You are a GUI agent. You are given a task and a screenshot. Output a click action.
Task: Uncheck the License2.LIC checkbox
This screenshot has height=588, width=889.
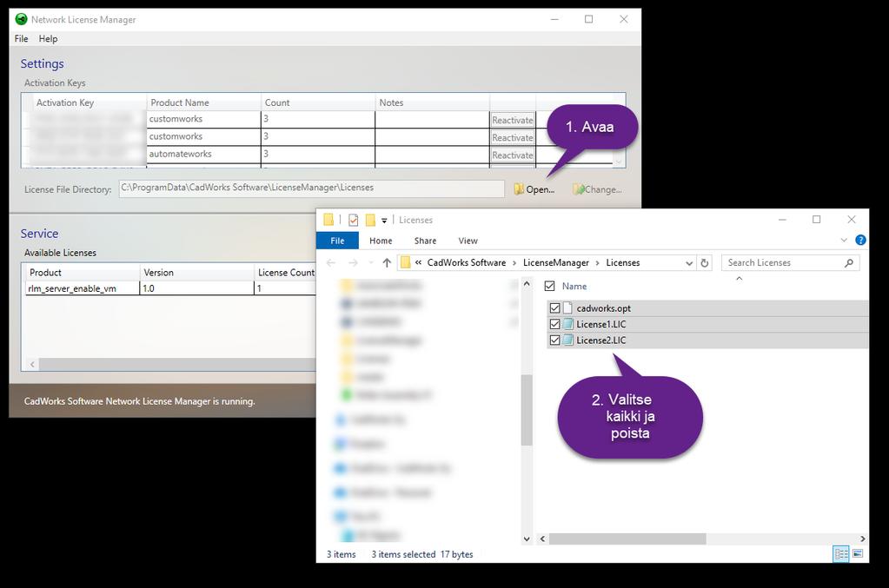pyautogui.click(x=554, y=340)
